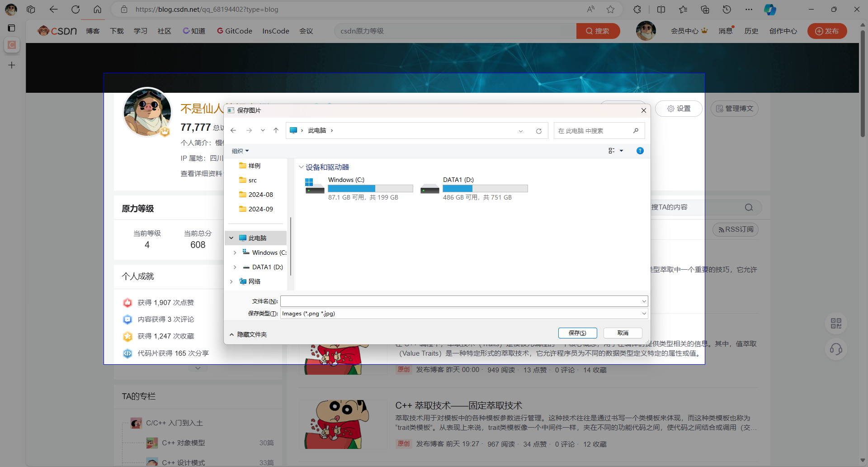Open InsCode in CSDN nav
Image resolution: width=868 pixels, height=467 pixels.
276,31
